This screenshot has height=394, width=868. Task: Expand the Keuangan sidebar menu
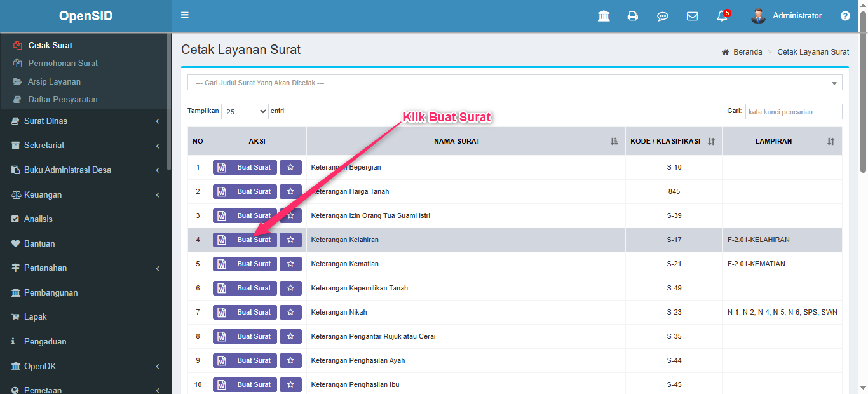43,194
